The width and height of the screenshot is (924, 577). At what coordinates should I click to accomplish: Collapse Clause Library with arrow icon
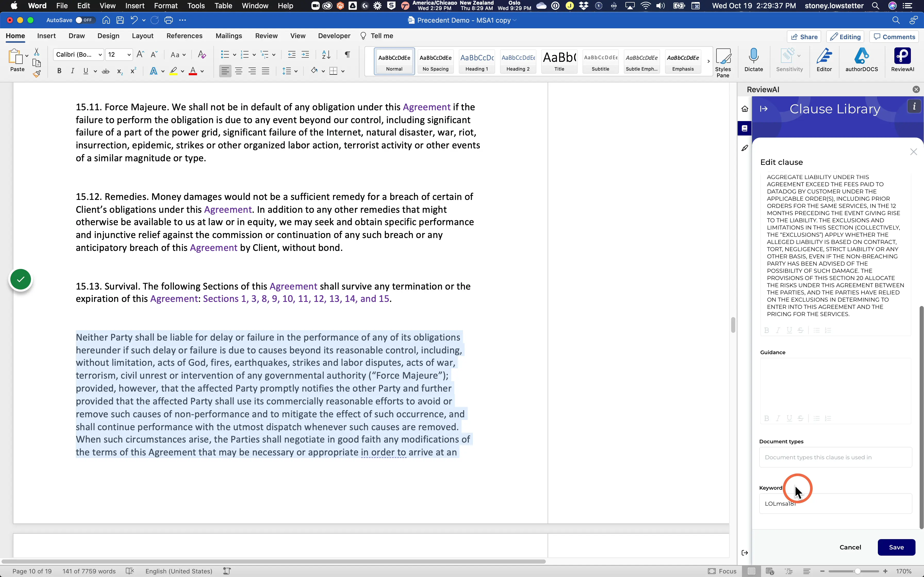pos(764,109)
